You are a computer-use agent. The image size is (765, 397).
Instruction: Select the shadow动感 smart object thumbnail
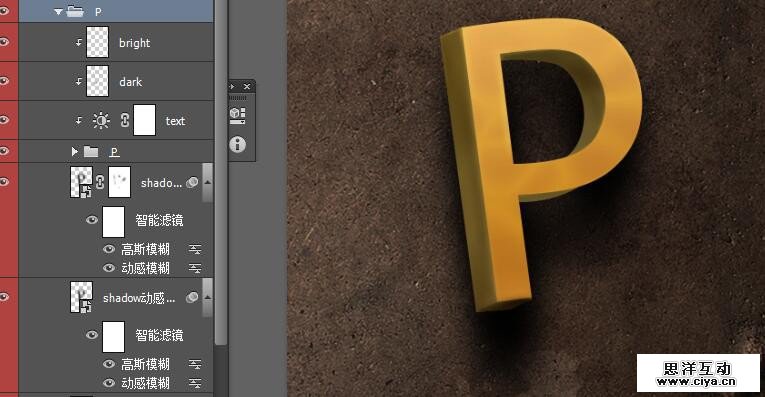(x=81, y=297)
